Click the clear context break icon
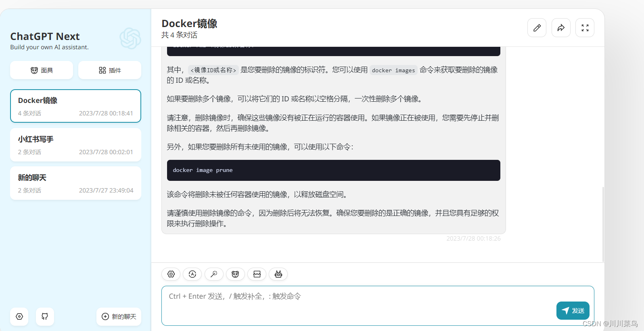The width and height of the screenshot is (644, 331). pyautogui.click(x=257, y=274)
